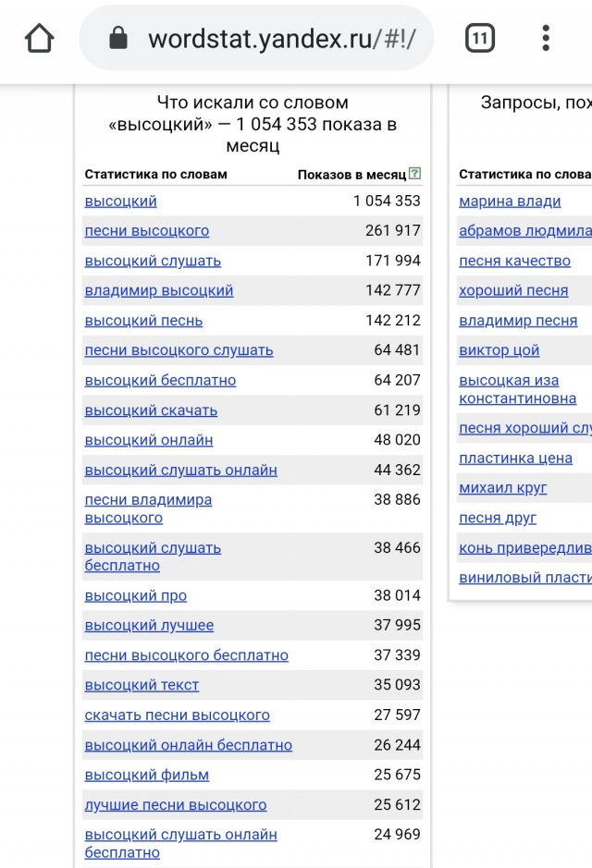Screen dimensions: 592x868
Task: Tap the browser home icon
Action: tap(40, 38)
